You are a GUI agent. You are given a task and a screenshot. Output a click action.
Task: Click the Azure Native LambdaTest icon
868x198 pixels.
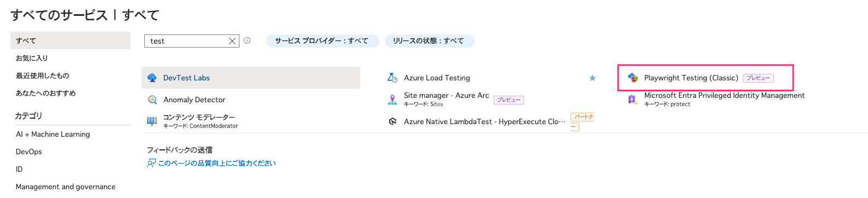coord(392,121)
